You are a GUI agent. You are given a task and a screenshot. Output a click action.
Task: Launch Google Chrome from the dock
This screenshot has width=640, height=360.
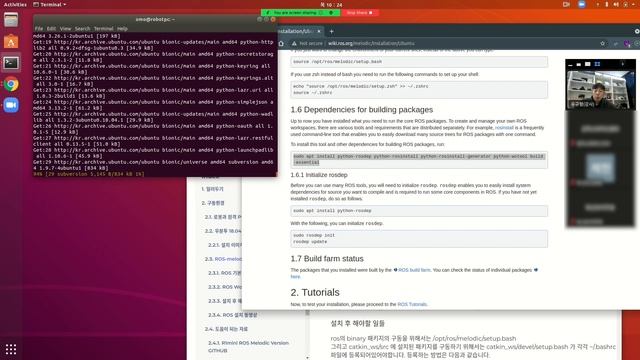pos(11,84)
